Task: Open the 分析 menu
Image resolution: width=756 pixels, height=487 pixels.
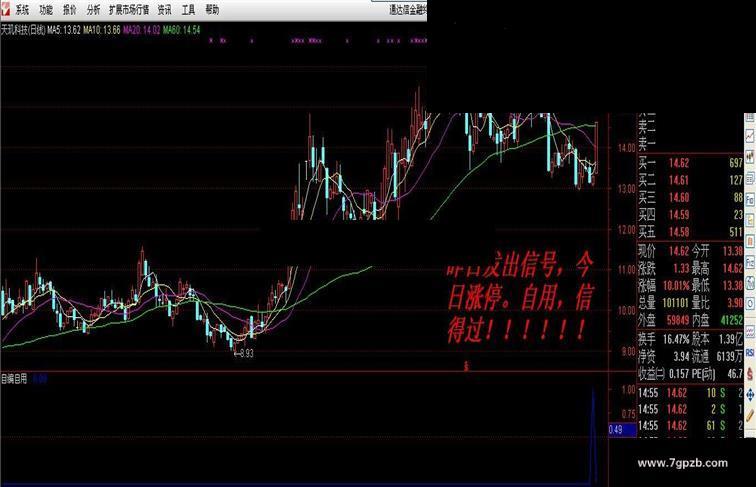Action: click(x=94, y=10)
